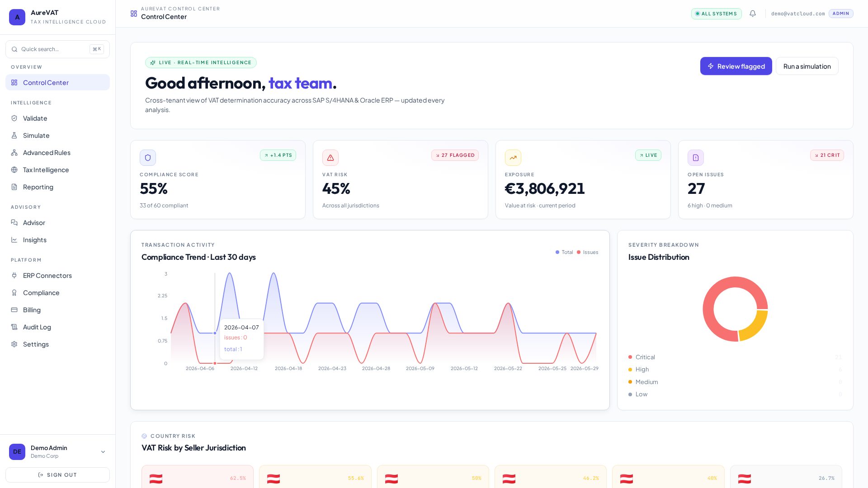
Task: Click the Critical red legend swatch
Action: tap(630, 357)
